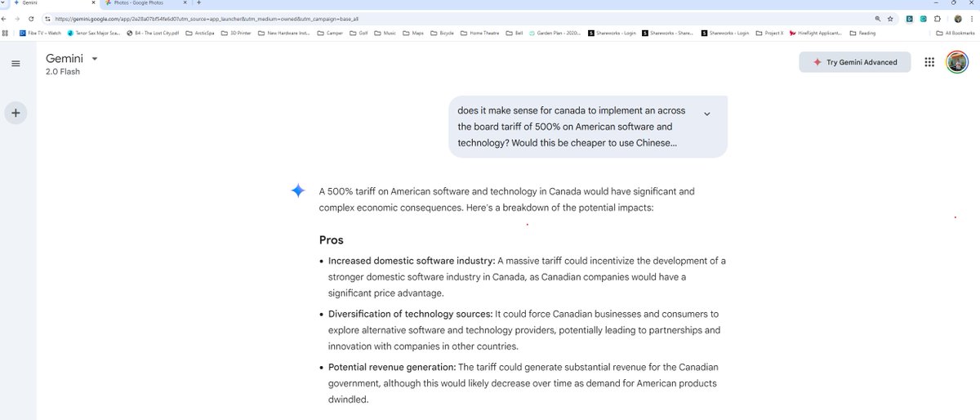View site information icon in address bar

tap(47, 18)
